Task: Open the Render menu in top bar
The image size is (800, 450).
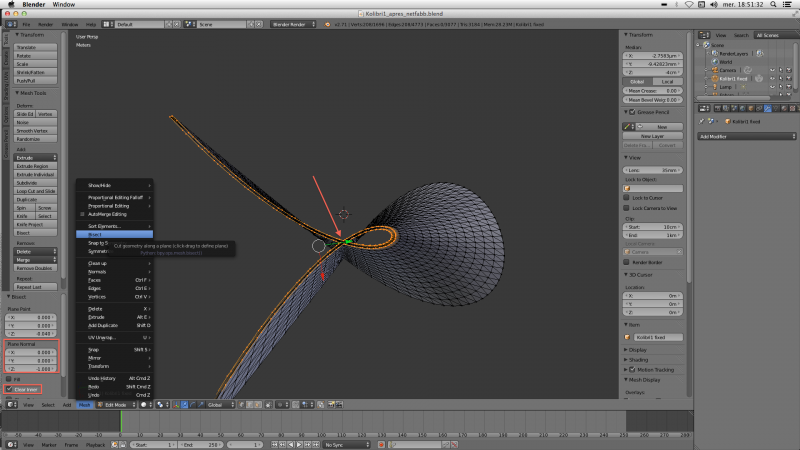Action: tap(45, 24)
